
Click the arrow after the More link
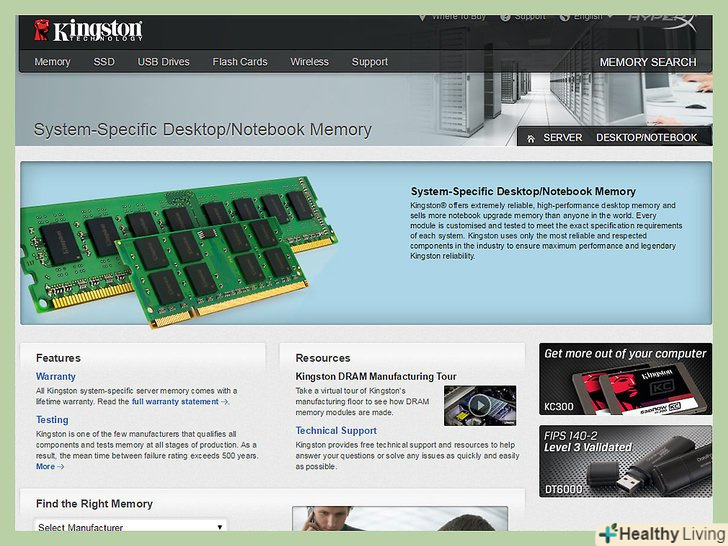coord(60,467)
